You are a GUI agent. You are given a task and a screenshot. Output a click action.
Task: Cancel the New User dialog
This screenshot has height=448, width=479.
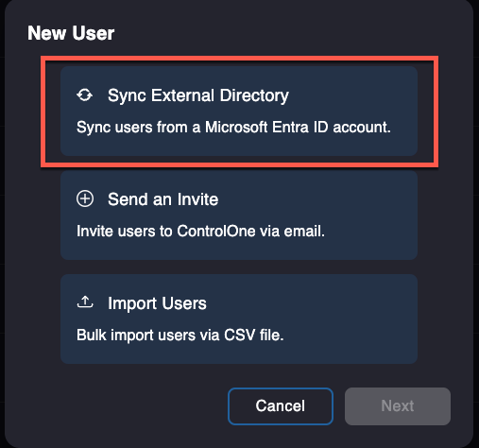click(x=281, y=406)
